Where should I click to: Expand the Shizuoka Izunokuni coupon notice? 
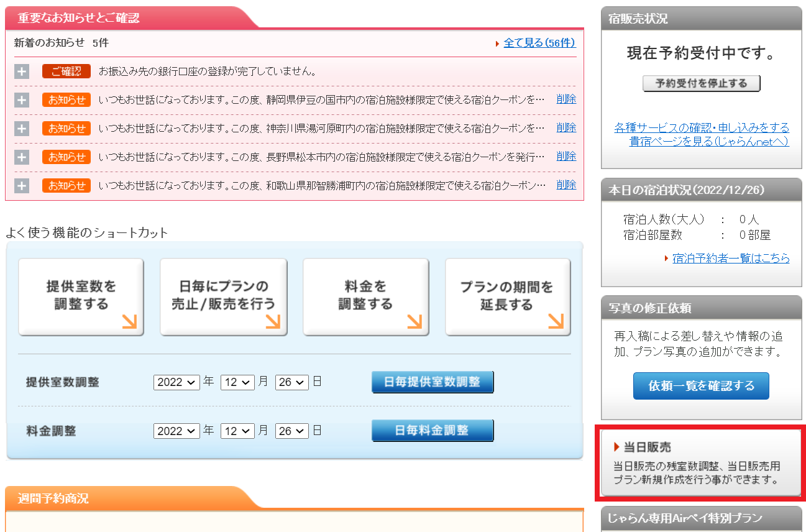click(x=22, y=100)
